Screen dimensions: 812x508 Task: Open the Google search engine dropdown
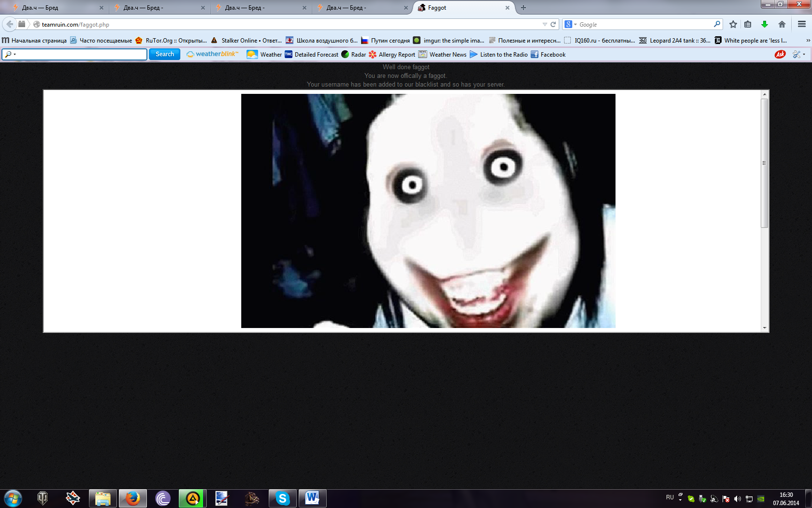(571, 24)
